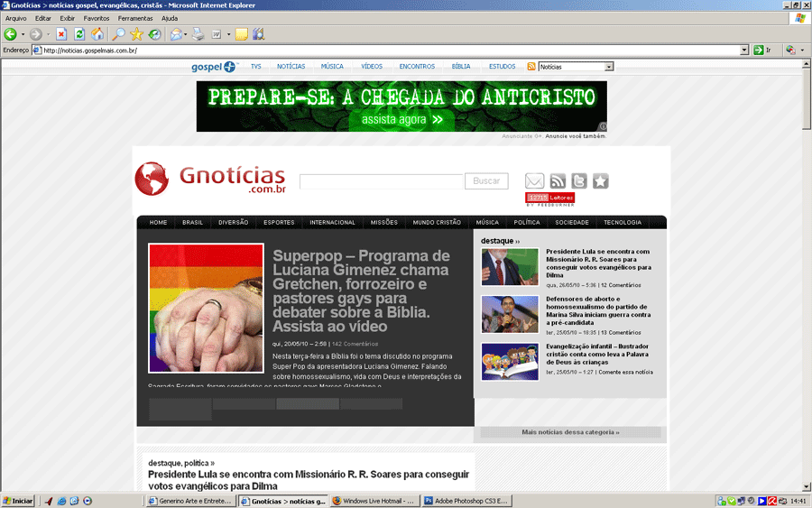Open the Favorites star in IE toolbar

(x=137, y=34)
